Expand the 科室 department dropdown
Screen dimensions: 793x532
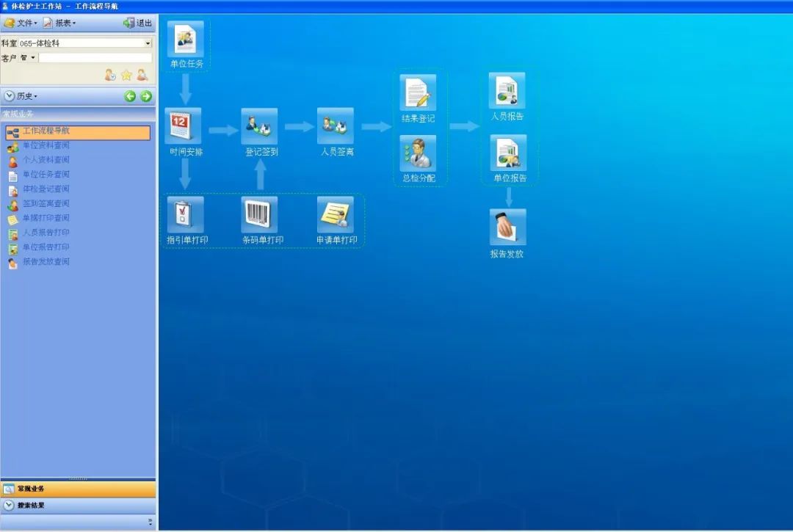(x=148, y=43)
